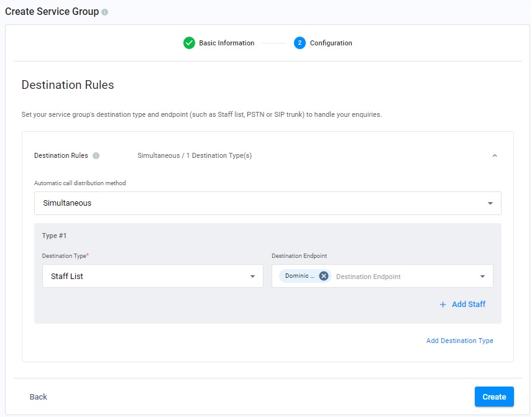Remove the Dominic staff chip

(x=324, y=276)
